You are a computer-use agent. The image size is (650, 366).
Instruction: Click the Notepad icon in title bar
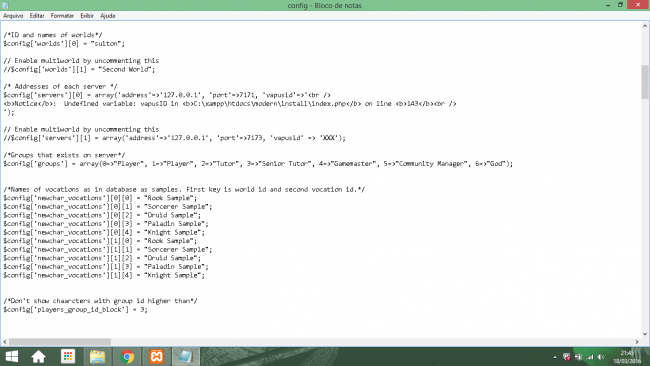(5, 5)
